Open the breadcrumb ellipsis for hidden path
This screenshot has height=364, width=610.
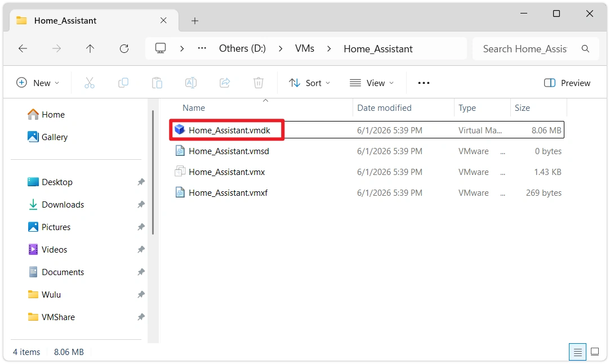pyautogui.click(x=202, y=48)
